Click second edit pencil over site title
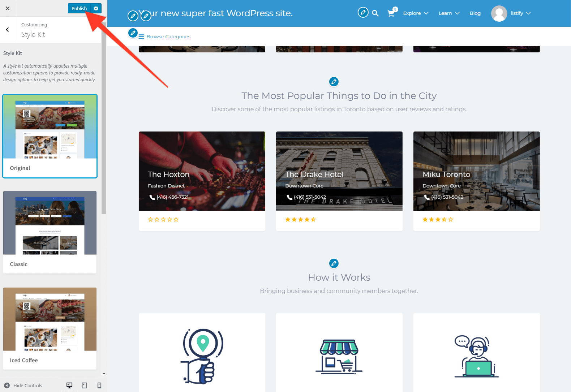 point(146,16)
